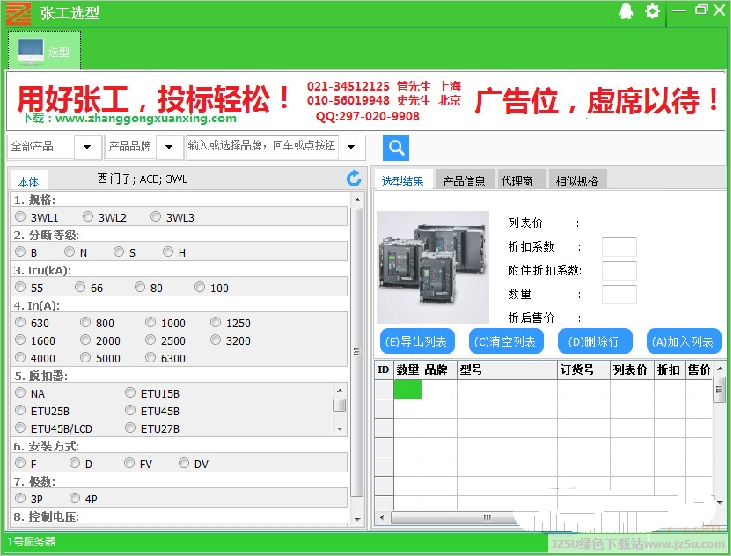The image size is (731, 556).
Task: Choose trip unit ETU15B
Action: pyautogui.click(x=131, y=393)
